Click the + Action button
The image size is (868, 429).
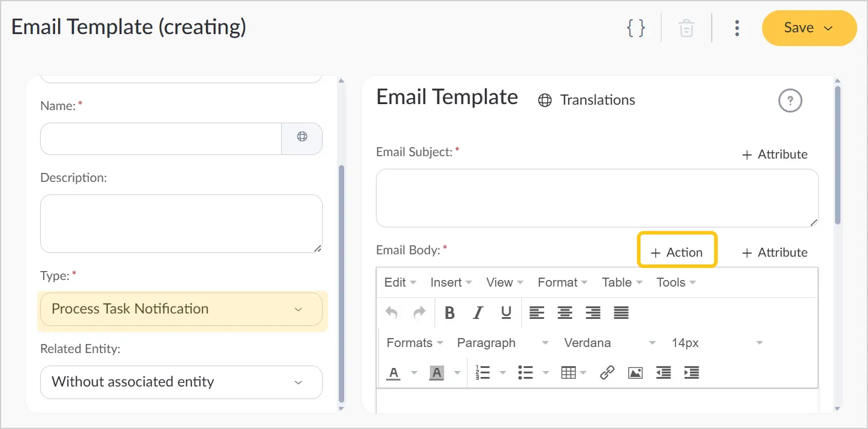(x=677, y=252)
